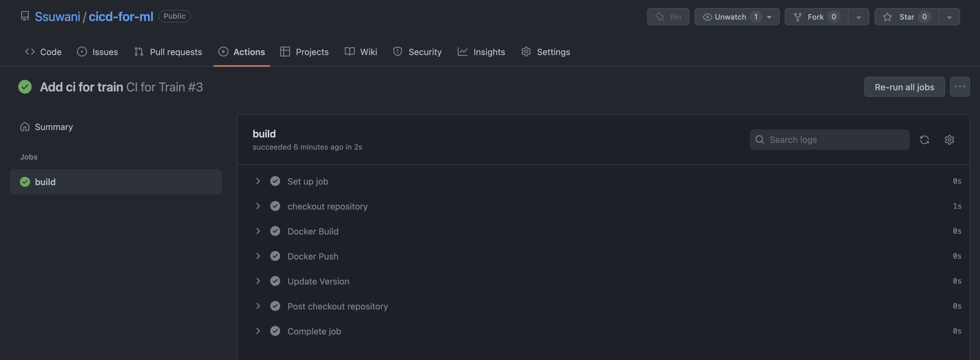Click the Docker Push step label
The width and height of the screenshot is (980, 360).
point(313,256)
